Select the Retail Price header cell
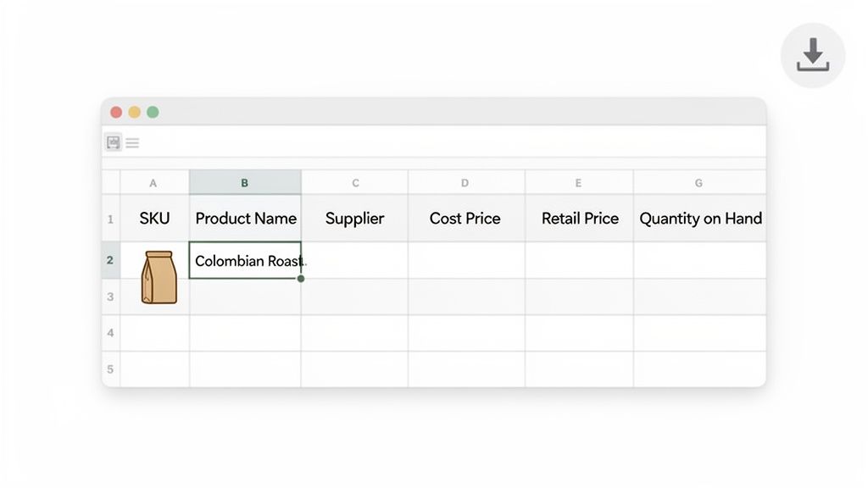868x488 pixels. coord(579,218)
